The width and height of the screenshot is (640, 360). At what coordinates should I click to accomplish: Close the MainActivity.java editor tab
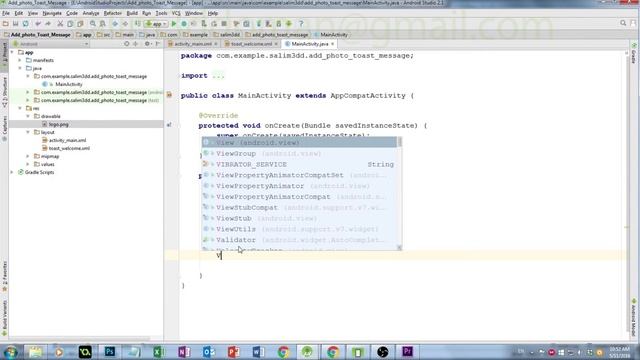point(333,44)
